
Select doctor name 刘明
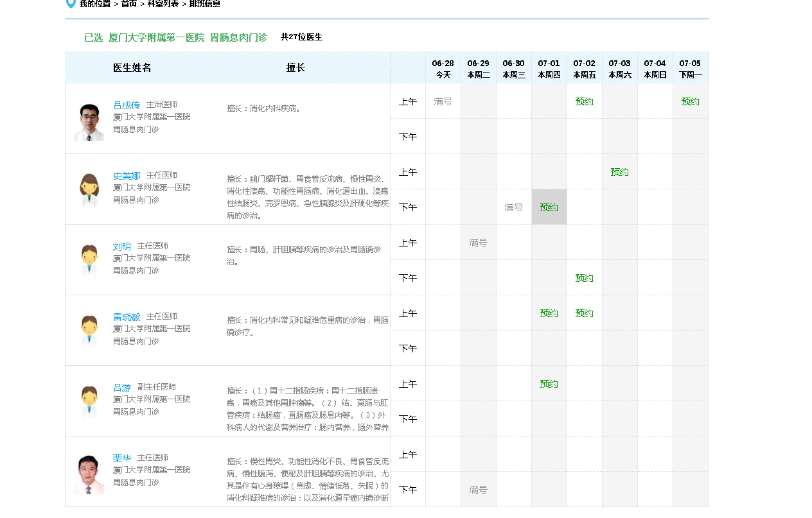tap(122, 246)
